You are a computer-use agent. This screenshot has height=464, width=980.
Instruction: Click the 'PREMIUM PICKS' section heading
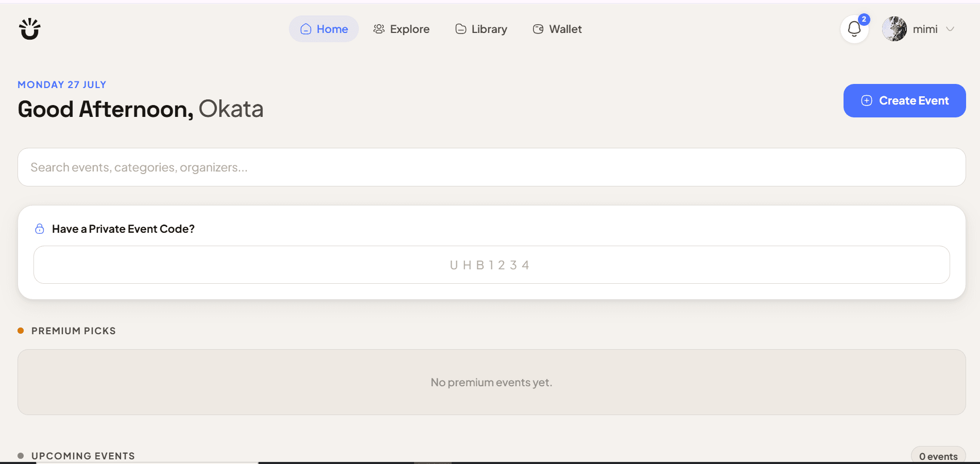point(74,331)
